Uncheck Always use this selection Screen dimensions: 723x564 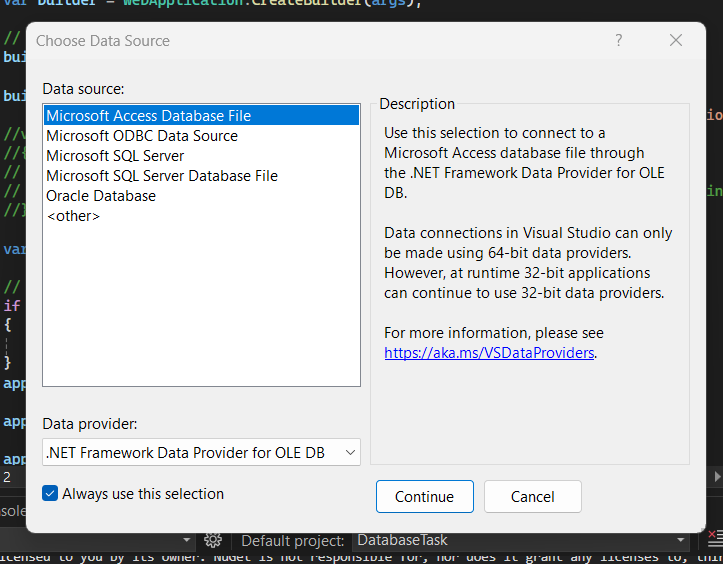51,494
